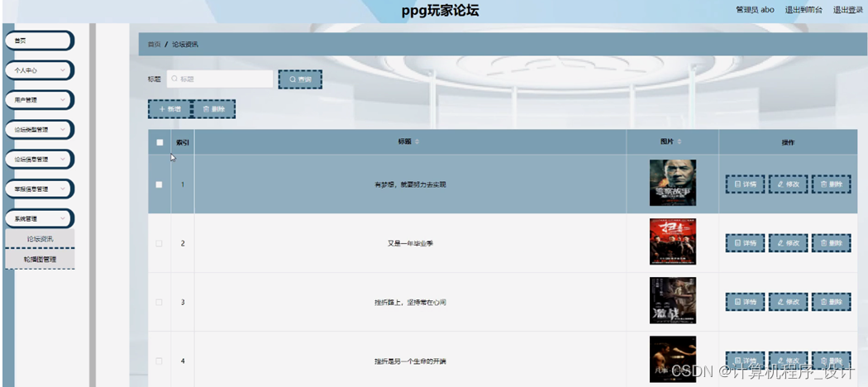
Task: Open the 警察故事 poster thumbnail in row 1
Action: [673, 183]
